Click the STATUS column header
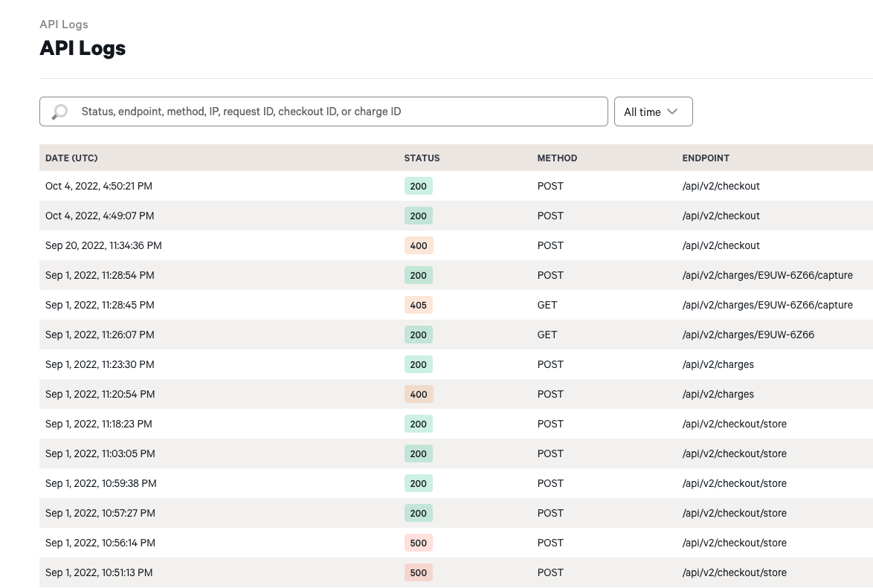This screenshot has height=588, width=873. coord(422,158)
